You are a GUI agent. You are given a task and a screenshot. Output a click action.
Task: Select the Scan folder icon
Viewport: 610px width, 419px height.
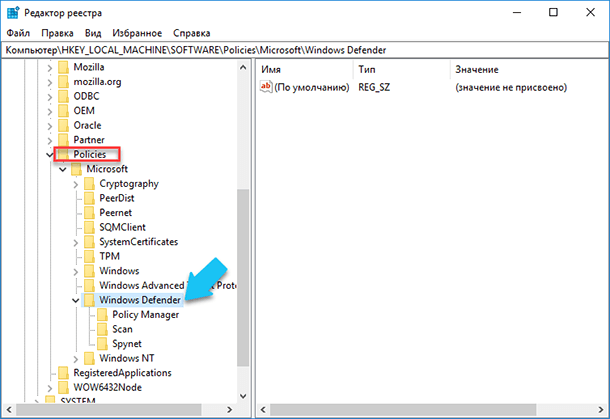[102, 329]
